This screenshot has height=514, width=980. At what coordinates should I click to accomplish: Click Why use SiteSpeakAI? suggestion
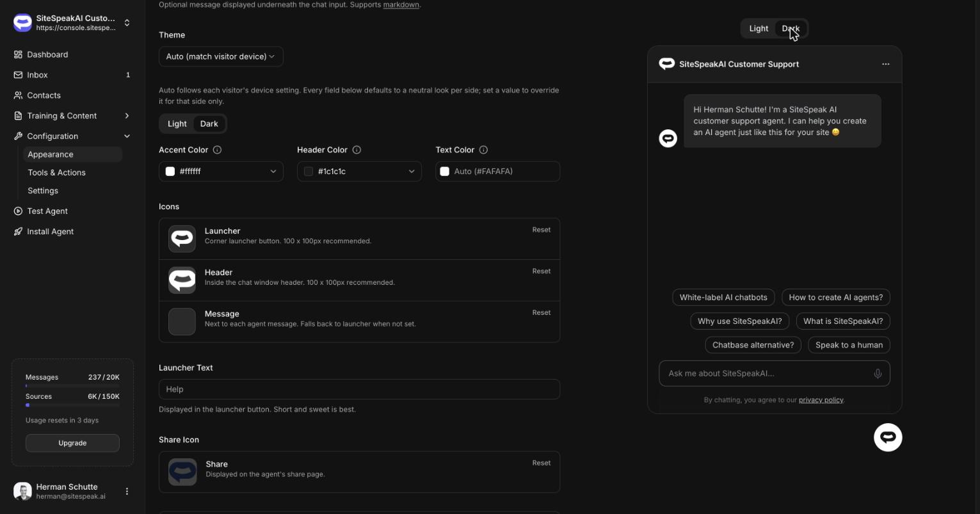coord(740,321)
